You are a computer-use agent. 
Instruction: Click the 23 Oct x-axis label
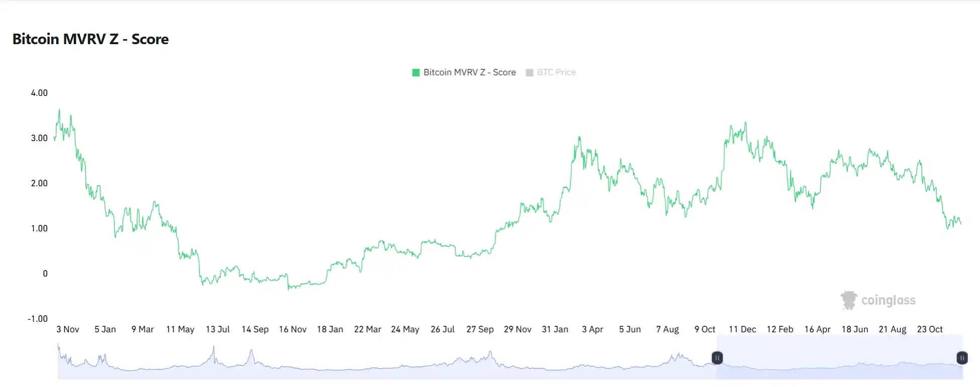coord(930,329)
